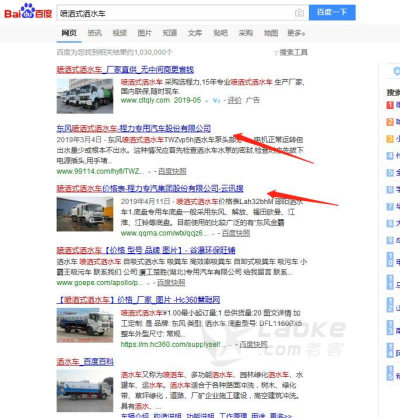
Task: Click hot search rank 9 badge
Action: pos(390,240)
